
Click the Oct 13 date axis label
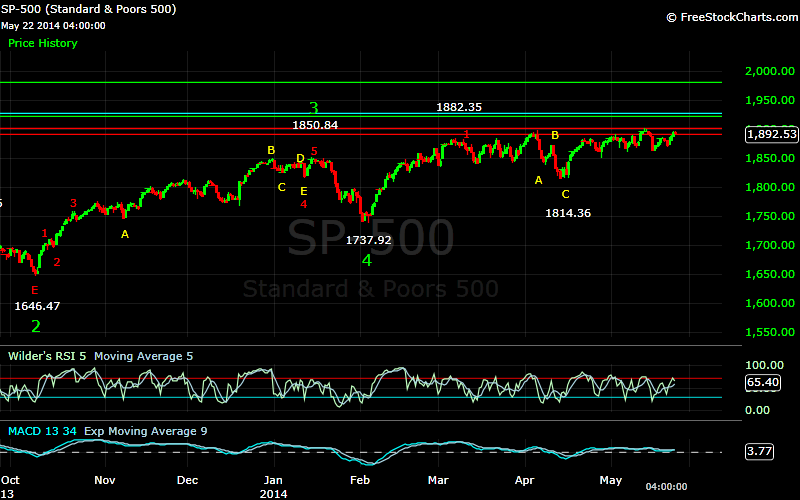click(10, 487)
